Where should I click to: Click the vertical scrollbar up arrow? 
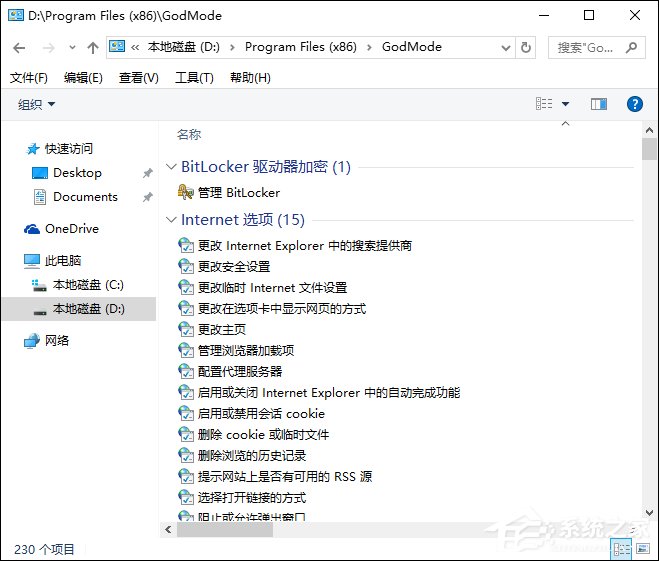(x=649, y=130)
